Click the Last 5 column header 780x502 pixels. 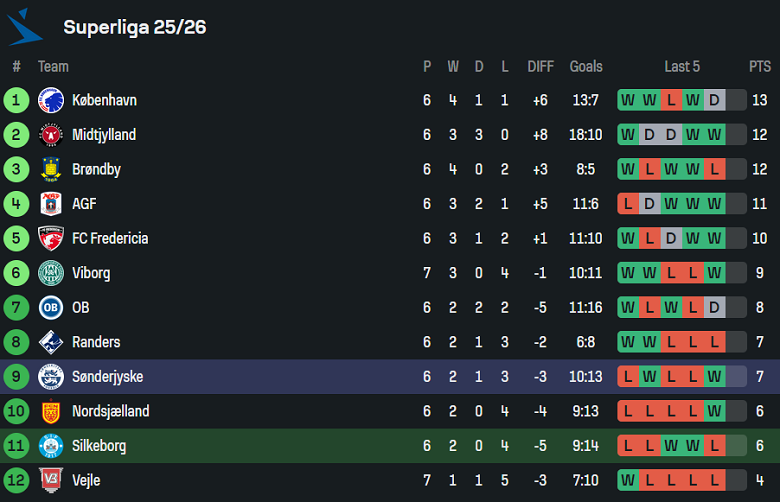click(682, 67)
